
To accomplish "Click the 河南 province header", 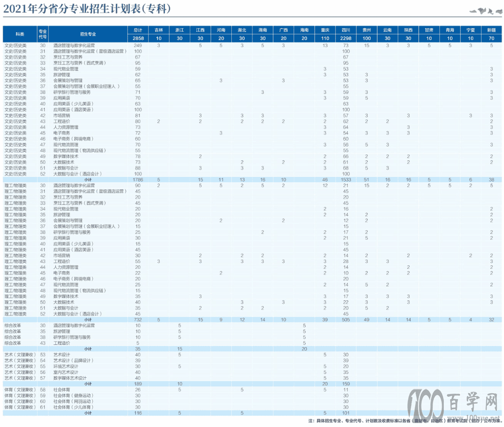I will [221, 30].
